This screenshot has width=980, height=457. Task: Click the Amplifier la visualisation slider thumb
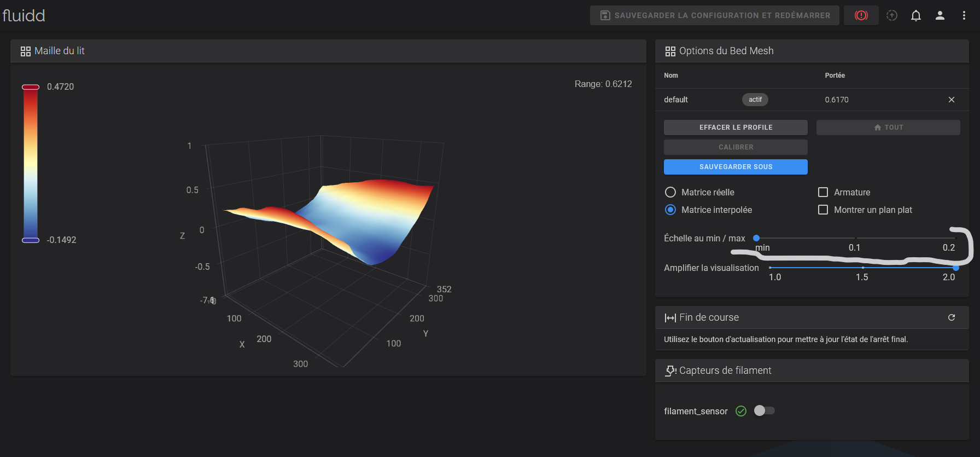pos(956,268)
